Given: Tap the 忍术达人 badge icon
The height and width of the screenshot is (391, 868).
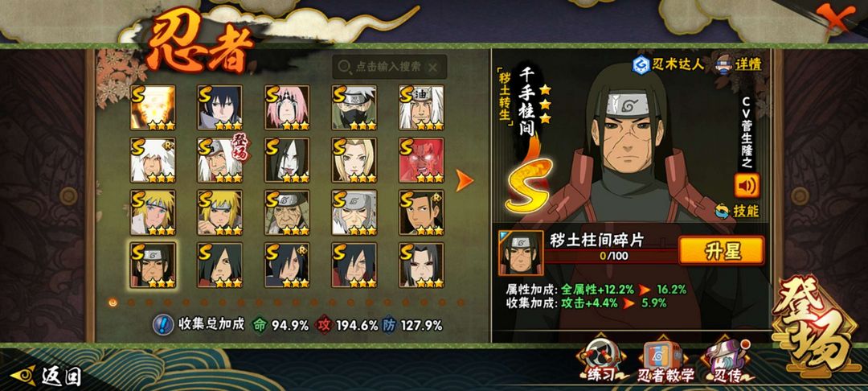Looking at the screenshot, I should (x=641, y=65).
